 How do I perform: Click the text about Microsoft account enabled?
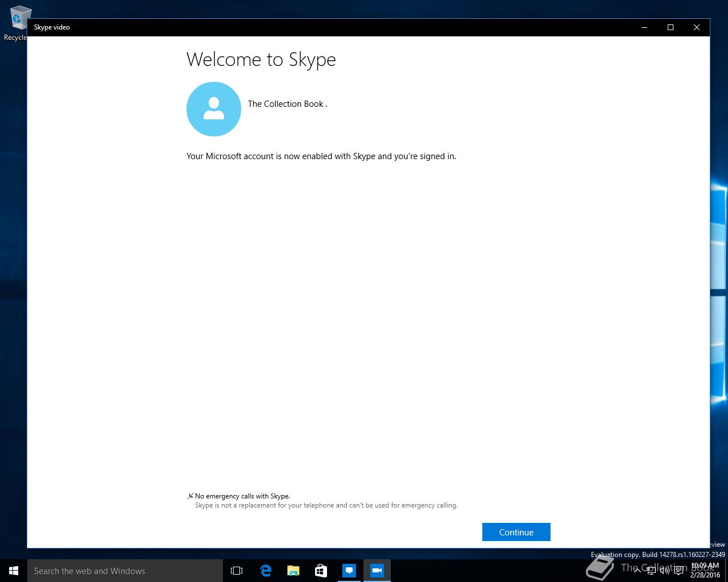[321, 156]
